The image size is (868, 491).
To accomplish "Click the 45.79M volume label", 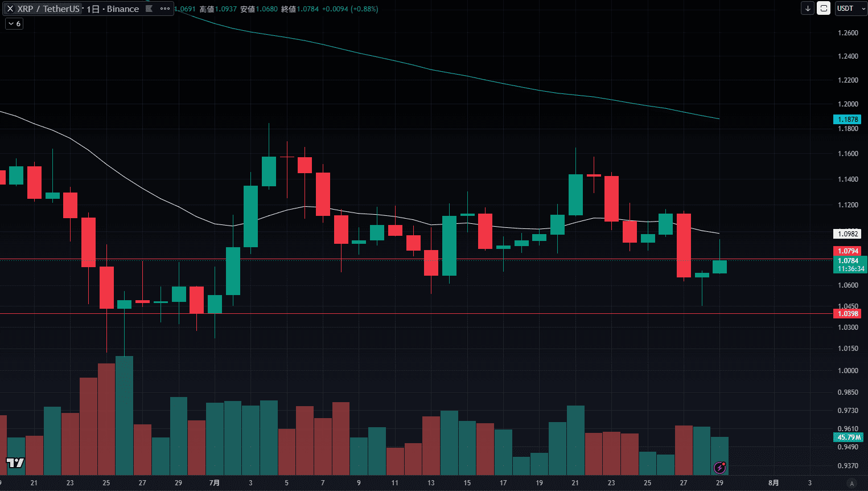I will click(x=848, y=437).
